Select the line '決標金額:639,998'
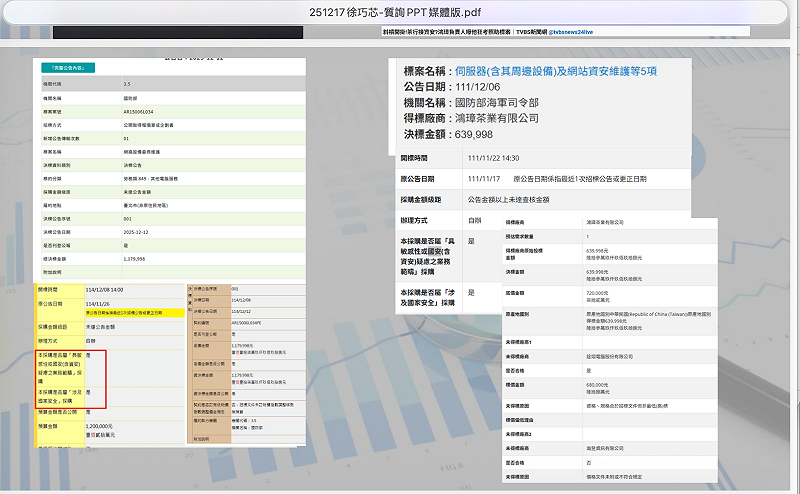The width and height of the screenshot is (800, 494). (x=448, y=134)
